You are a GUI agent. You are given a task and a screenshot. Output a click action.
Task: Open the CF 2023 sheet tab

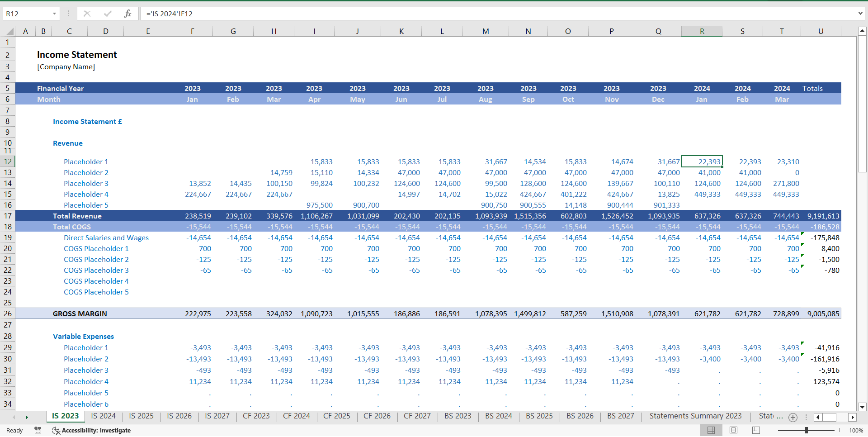(x=256, y=416)
